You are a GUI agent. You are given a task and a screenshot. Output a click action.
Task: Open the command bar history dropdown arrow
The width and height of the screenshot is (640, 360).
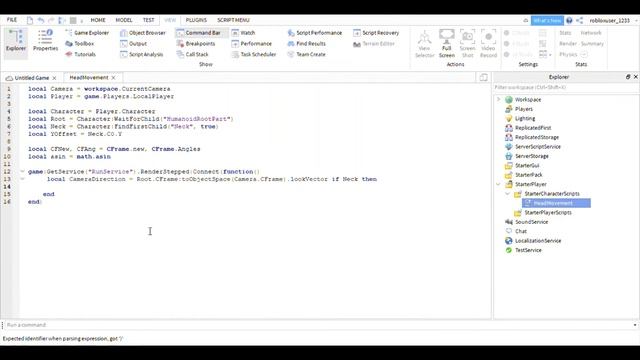635,325
